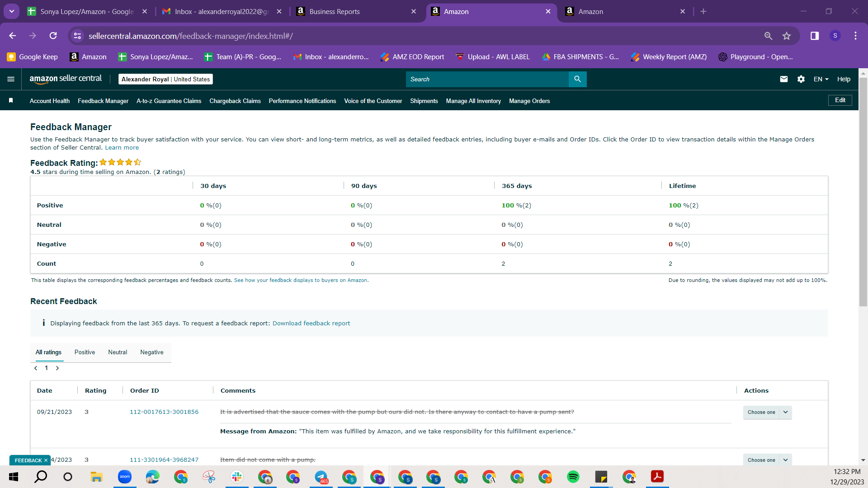The image size is (868, 488).
Task: Close the Business Reports browser tab
Action: coord(413,11)
